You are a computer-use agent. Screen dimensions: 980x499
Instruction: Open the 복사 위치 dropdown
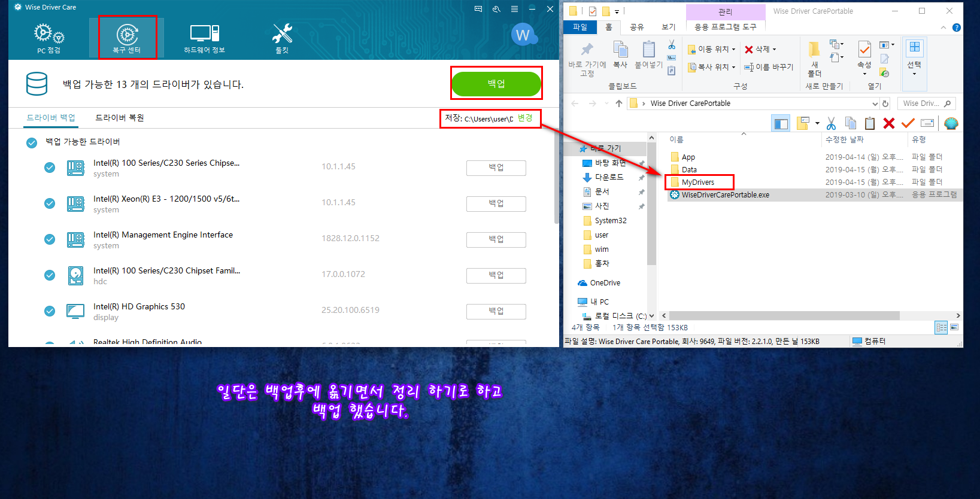coord(712,67)
